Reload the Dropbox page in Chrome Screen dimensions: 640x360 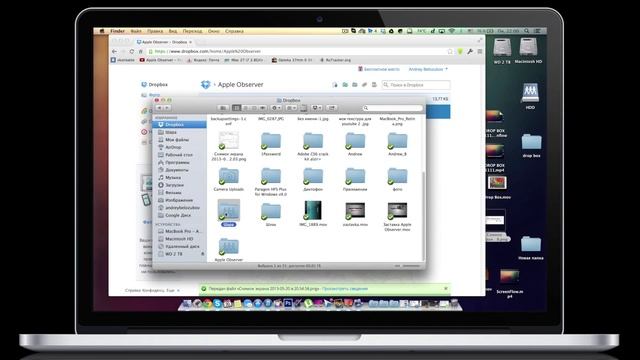pos(131,51)
